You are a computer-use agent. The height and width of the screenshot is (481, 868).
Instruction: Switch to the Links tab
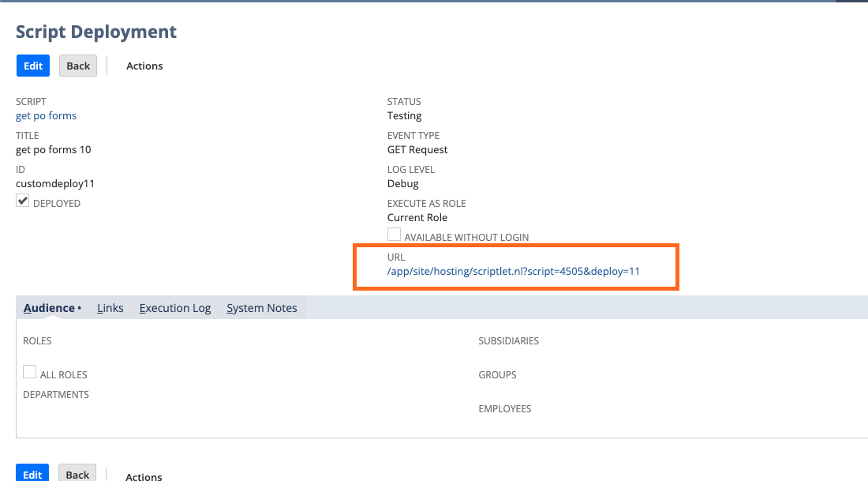[x=110, y=307]
